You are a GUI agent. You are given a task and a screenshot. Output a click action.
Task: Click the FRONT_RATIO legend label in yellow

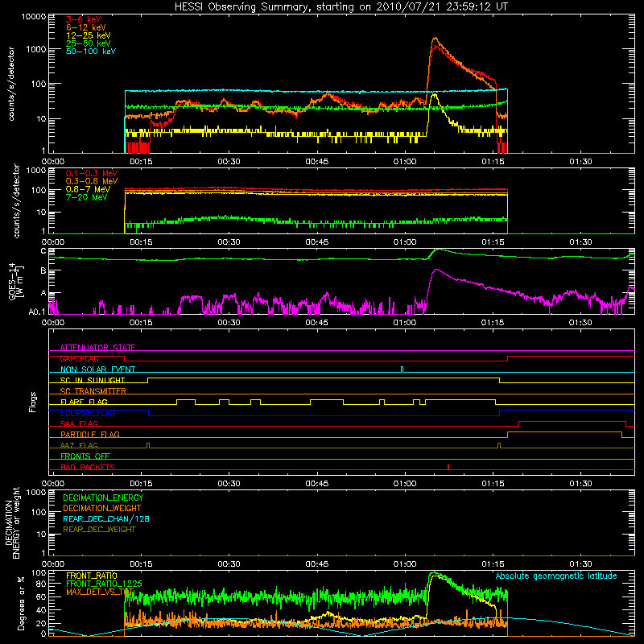pyautogui.click(x=92, y=576)
